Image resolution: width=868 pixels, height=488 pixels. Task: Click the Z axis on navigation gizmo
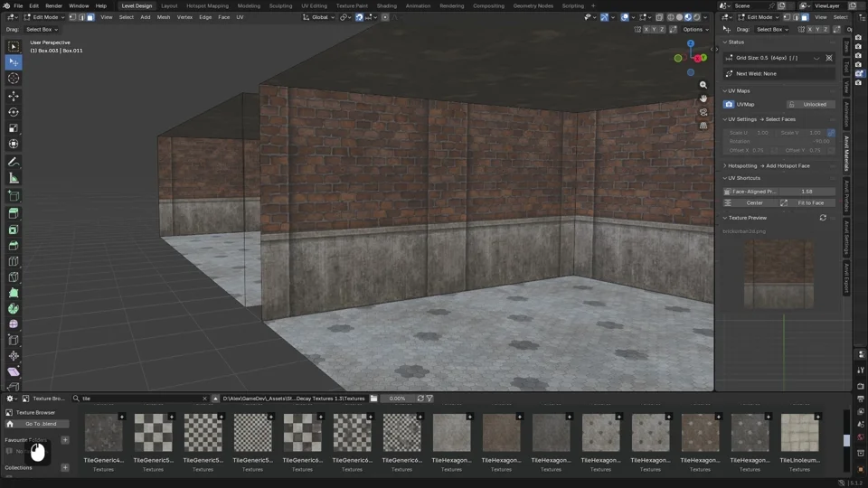(x=690, y=43)
